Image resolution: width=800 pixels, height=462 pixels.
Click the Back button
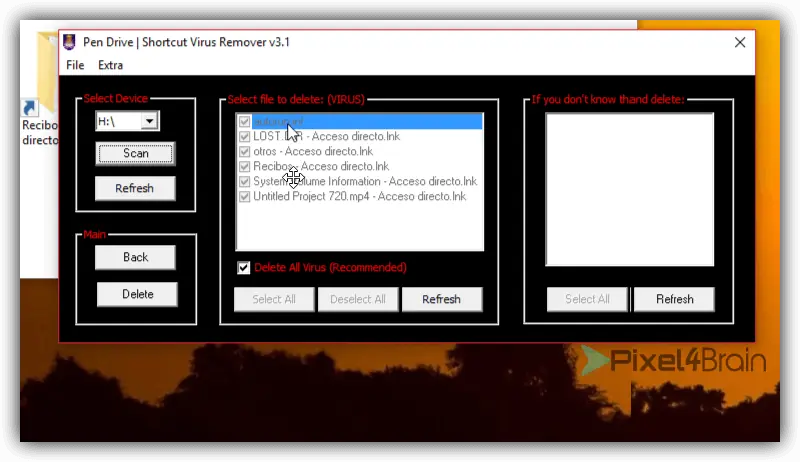[x=135, y=257]
